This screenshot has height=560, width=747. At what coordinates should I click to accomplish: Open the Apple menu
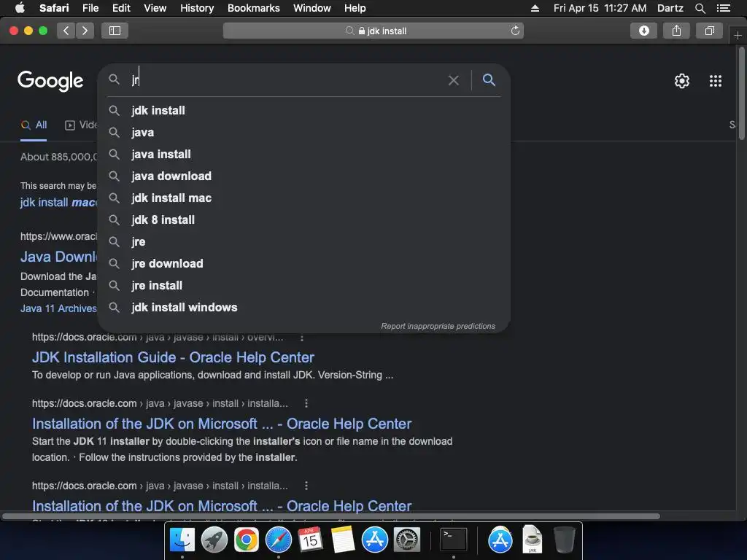click(x=20, y=7)
